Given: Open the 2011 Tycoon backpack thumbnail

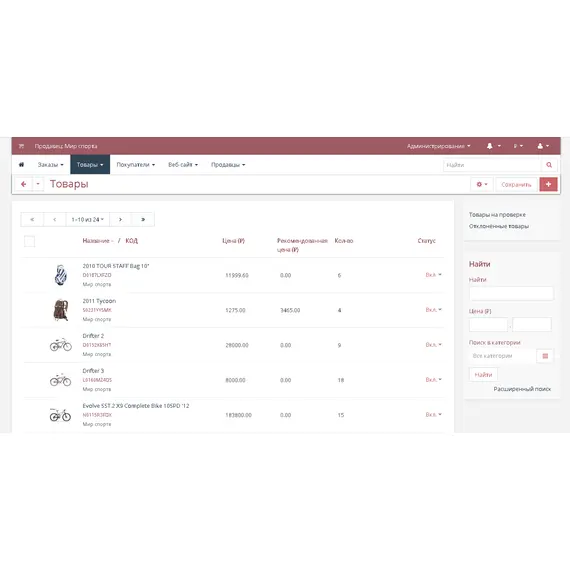Looking at the screenshot, I should point(61,310).
